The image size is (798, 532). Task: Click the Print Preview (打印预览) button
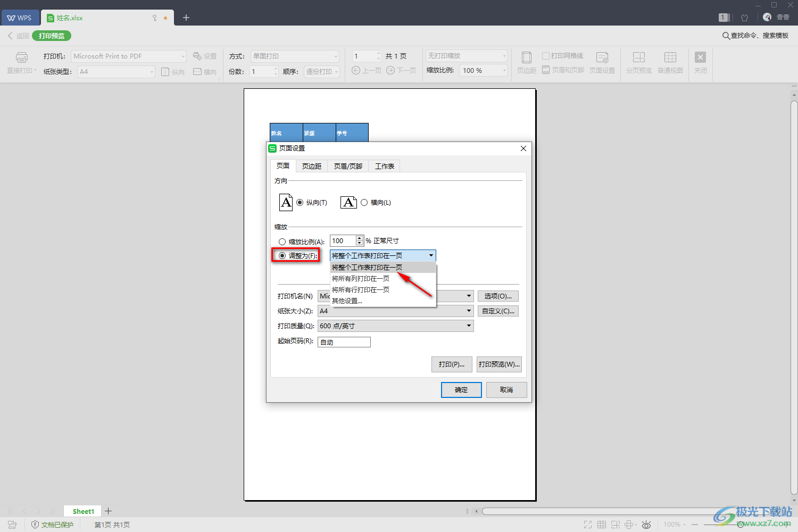(x=499, y=364)
